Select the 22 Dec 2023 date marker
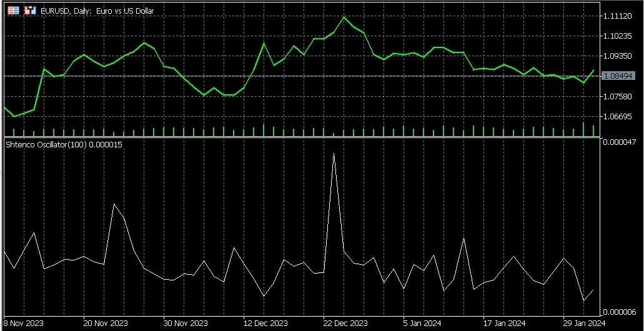The height and width of the screenshot is (331, 644). pyautogui.click(x=345, y=323)
